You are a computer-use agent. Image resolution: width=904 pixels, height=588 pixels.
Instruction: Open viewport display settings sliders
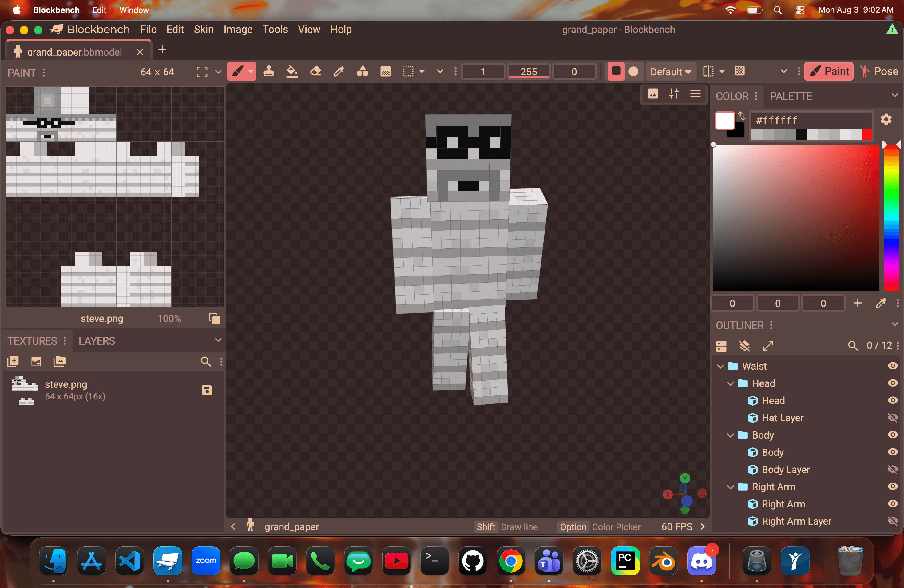pyautogui.click(x=674, y=93)
